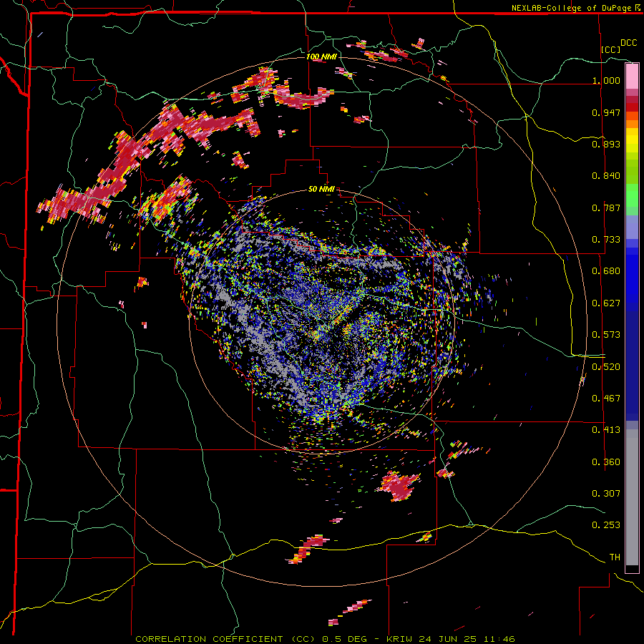Image resolution: width=644 pixels, height=644 pixels.
Task: Click the TH threshold label on legend
Action: (x=615, y=557)
